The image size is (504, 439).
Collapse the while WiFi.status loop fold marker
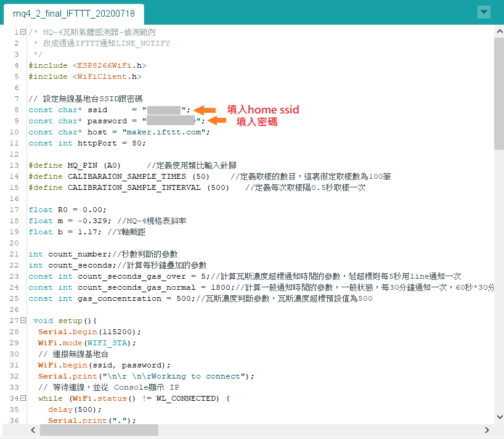[x=23, y=398]
